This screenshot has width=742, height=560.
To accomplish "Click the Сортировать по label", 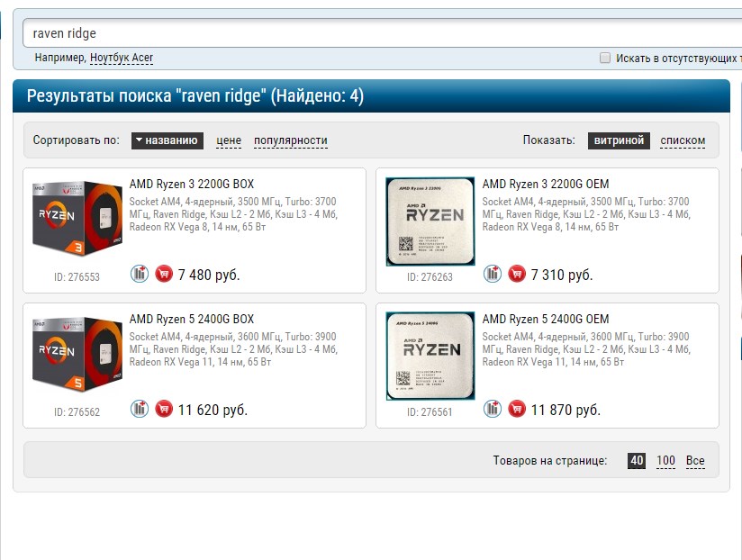I will (x=77, y=140).
